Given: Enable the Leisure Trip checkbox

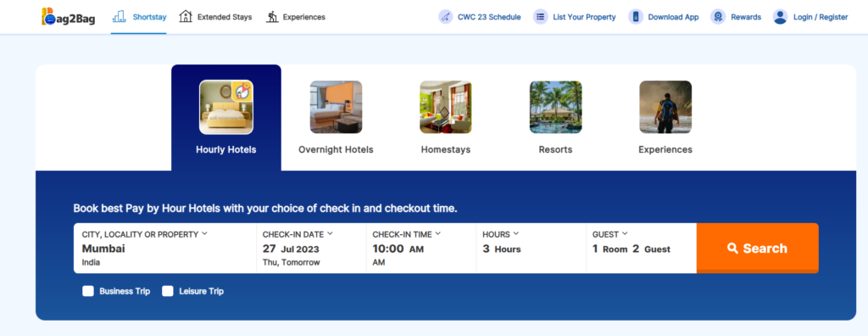Looking at the screenshot, I should pyautogui.click(x=168, y=291).
